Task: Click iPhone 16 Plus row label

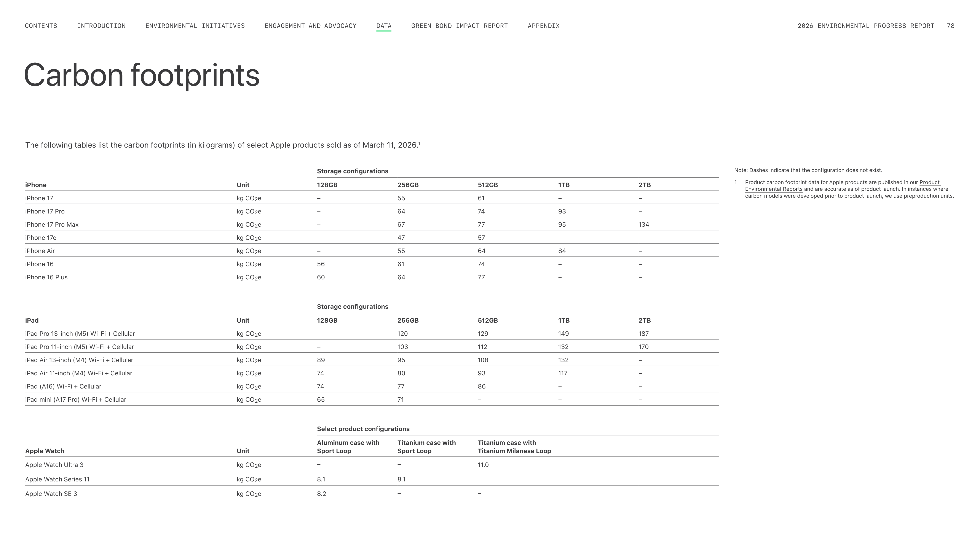Action: [x=46, y=277]
